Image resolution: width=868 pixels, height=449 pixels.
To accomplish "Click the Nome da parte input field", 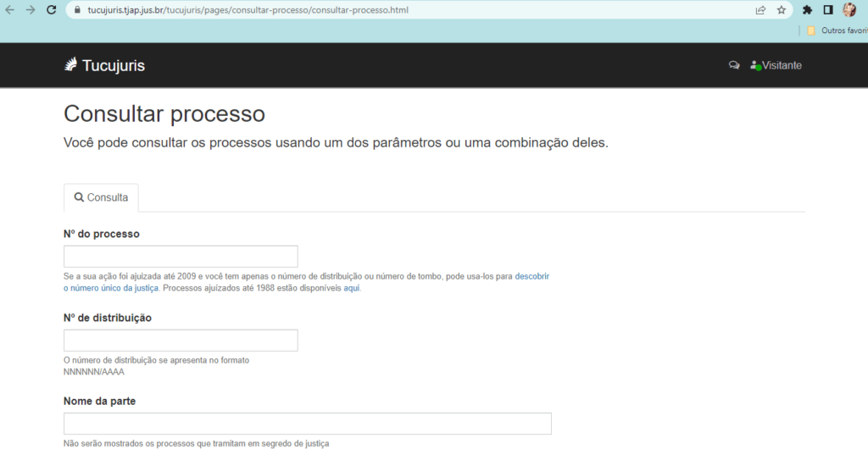I will [x=307, y=424].
